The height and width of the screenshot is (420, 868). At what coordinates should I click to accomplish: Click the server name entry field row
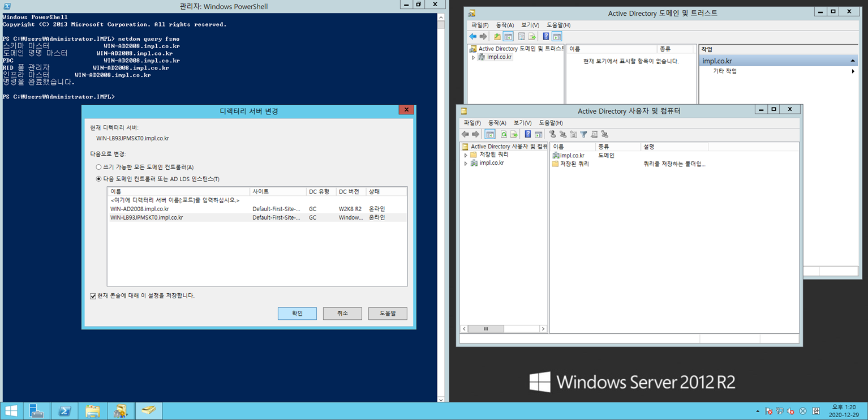click(257, 200)
